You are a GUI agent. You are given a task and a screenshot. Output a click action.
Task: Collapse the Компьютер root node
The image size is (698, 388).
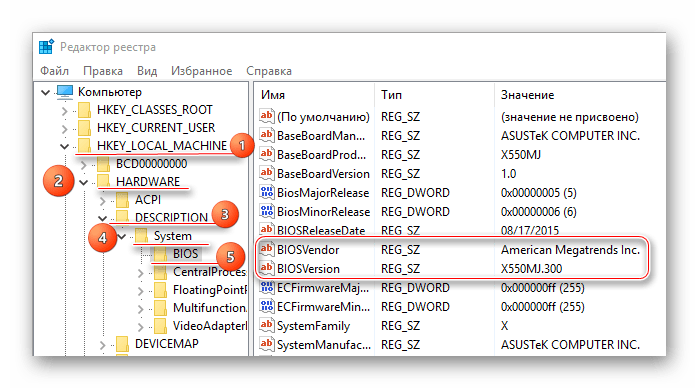45,93
